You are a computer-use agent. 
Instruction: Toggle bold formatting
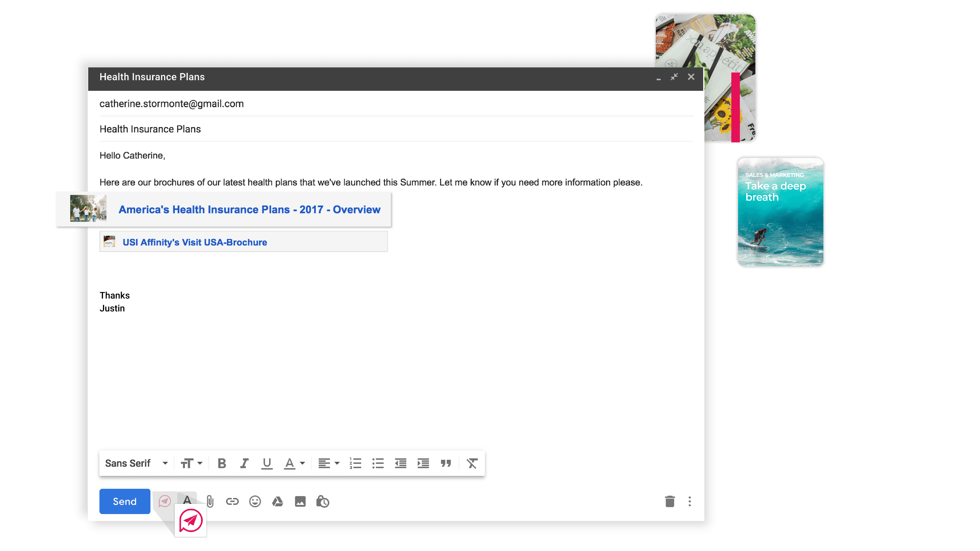[x=222, y=463]
